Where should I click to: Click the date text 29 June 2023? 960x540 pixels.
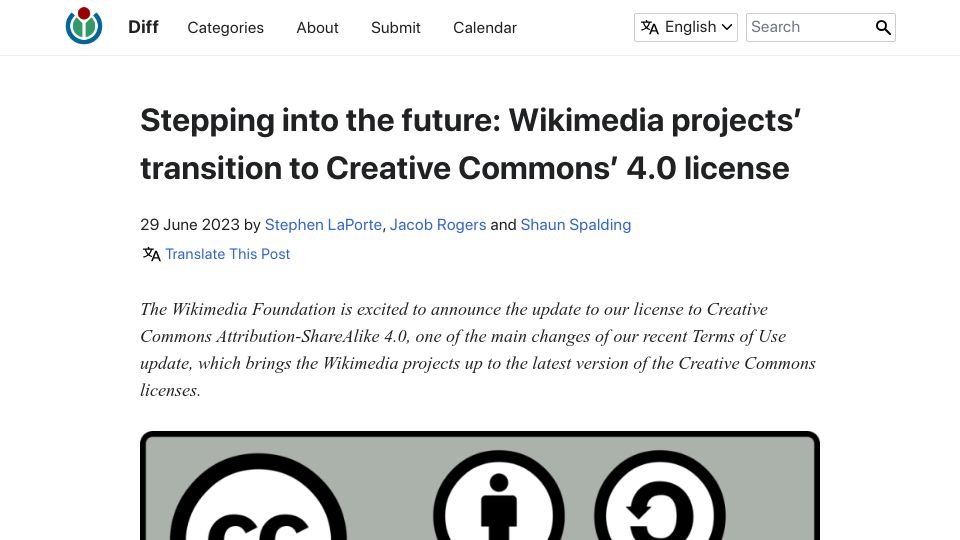pyautogui.click(x=190, y=225)
